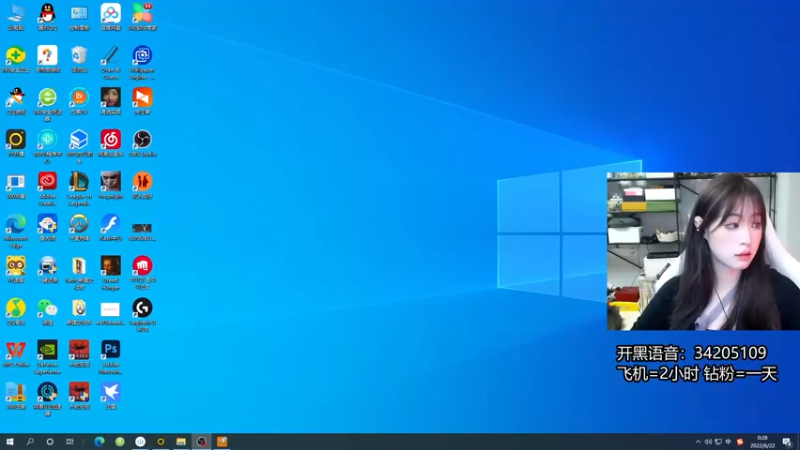Open File Explorer on the taskbar
800x450 pixels.
coord(181,441)
